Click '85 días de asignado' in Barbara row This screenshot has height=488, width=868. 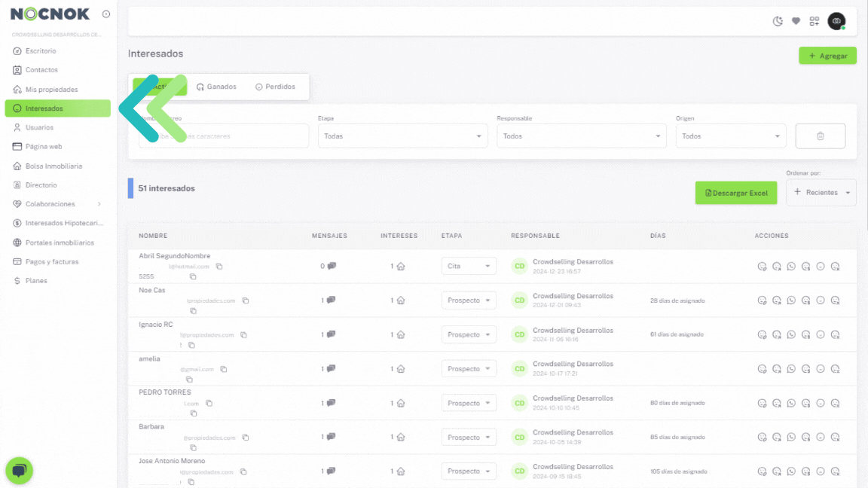(x=677, y=437)
